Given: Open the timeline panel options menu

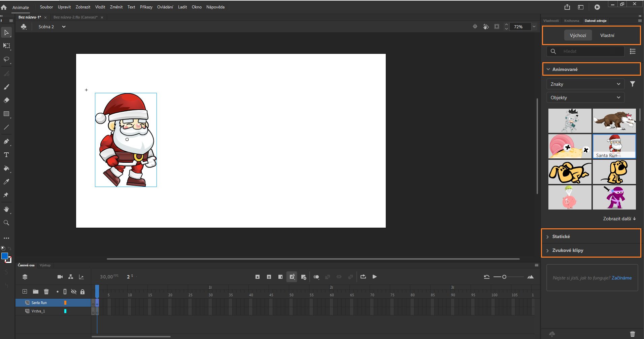Looking at the screenshot, I should coord(537,265).
